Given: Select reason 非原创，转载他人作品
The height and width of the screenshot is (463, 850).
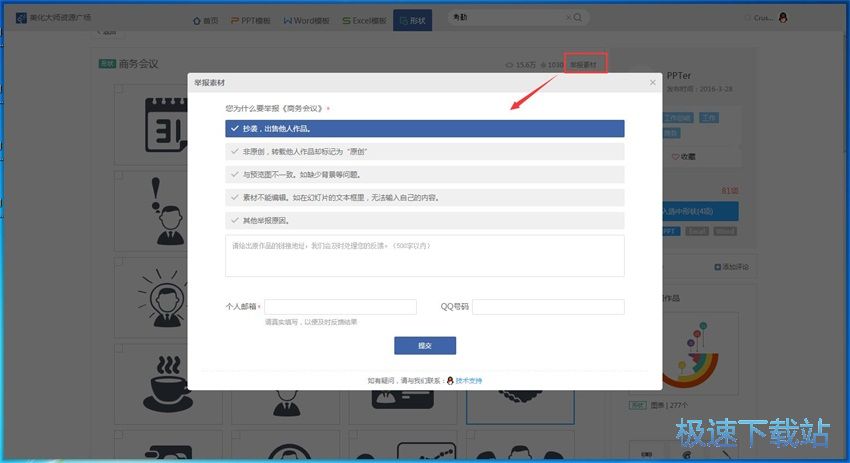Looking at the screenshot, I should [x=424, y=152].
